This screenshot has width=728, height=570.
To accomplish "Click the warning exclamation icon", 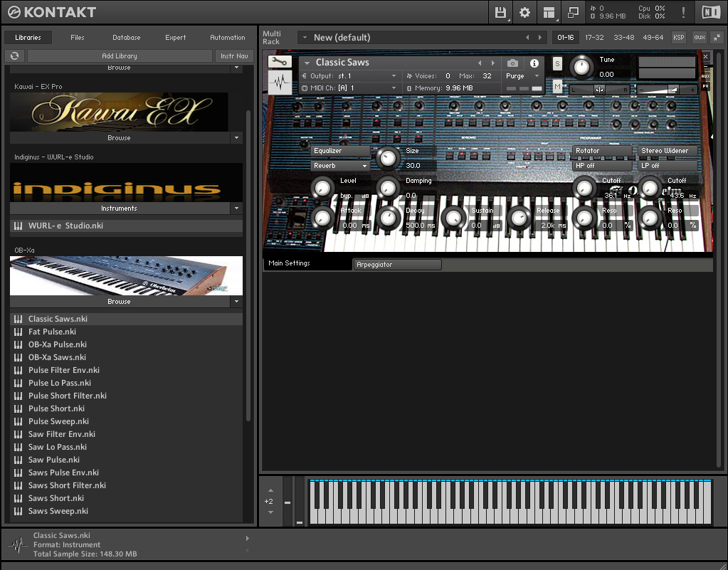I will click(683, 13).
